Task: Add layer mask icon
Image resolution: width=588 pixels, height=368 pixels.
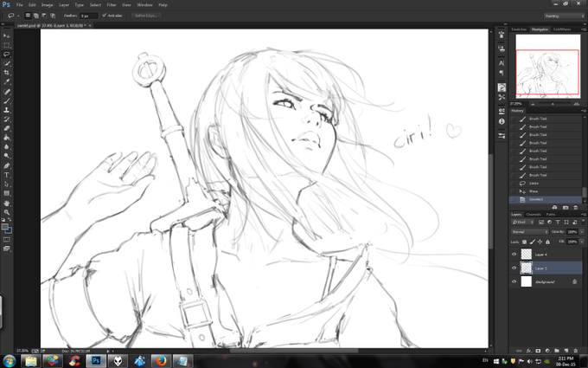Action: coord(538,351)
